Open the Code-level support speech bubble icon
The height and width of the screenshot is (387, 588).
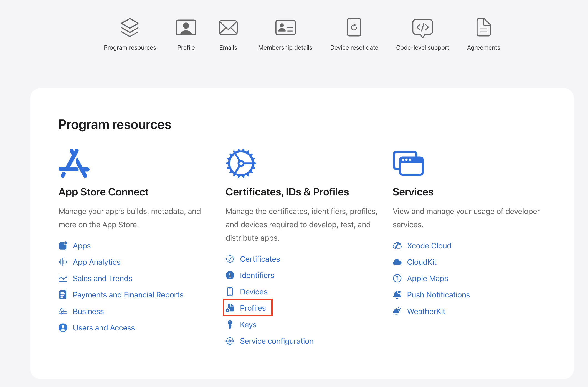click(x=422, y=27)
